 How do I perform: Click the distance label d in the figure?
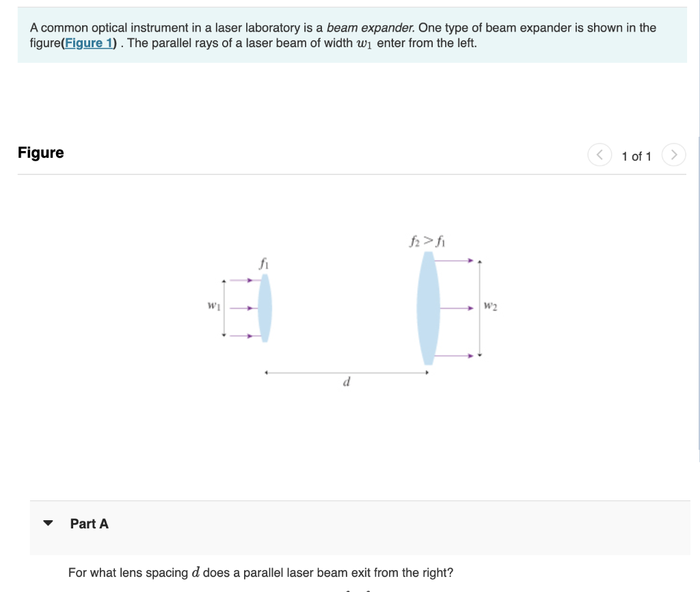(x=346, y=381)
